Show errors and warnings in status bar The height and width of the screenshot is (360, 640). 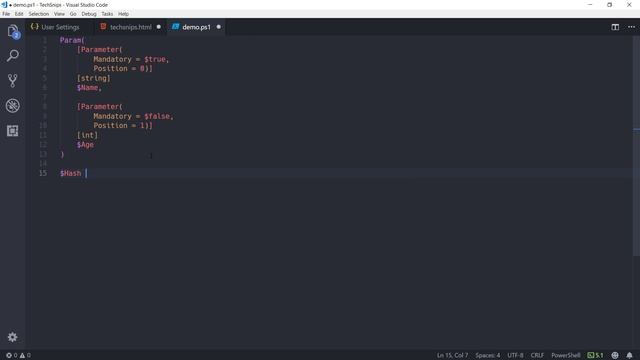18,356
